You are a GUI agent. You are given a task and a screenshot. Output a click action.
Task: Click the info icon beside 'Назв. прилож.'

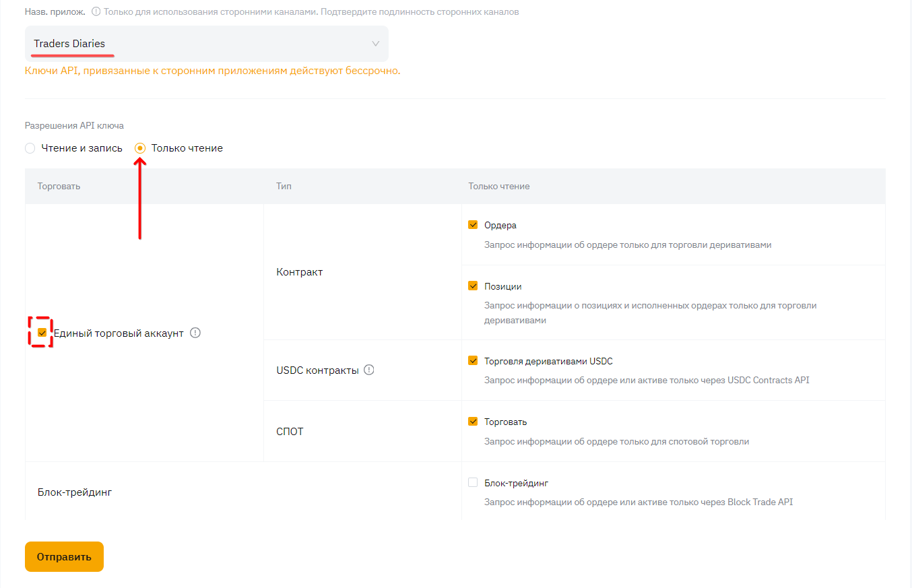96,11
